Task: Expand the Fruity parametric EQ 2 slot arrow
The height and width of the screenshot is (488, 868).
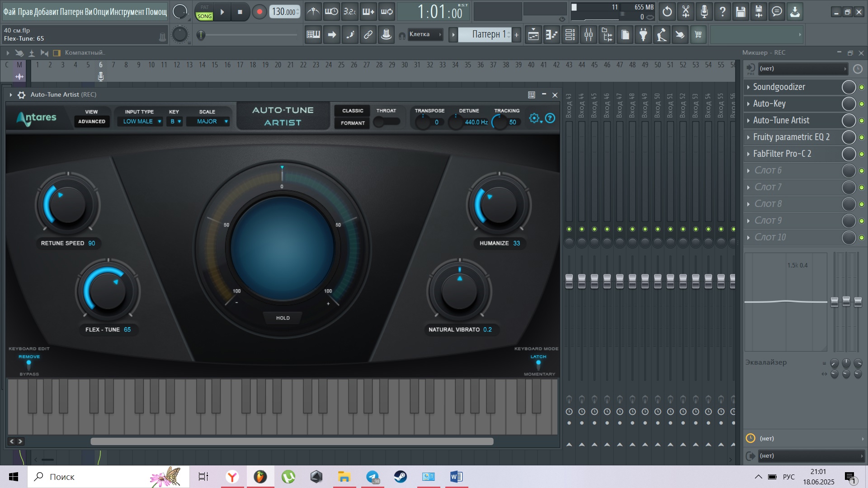Action: coord(749,137)
